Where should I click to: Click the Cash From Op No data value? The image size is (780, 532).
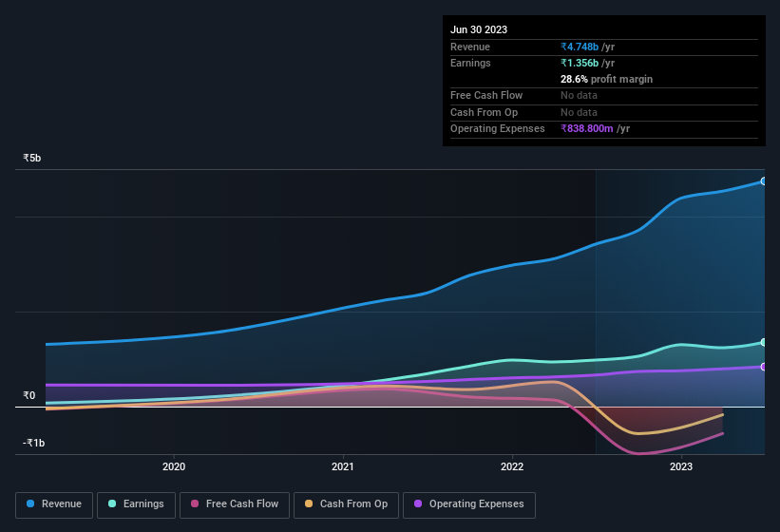(579, 112)
